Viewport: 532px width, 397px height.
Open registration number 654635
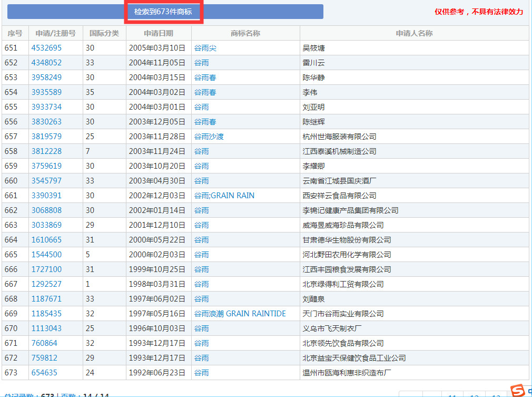44,373
